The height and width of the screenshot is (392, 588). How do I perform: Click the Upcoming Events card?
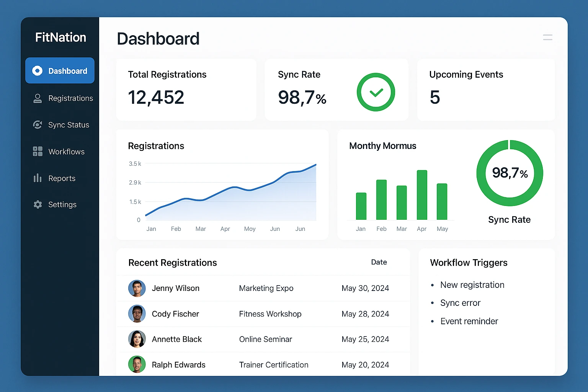[485, 90]
